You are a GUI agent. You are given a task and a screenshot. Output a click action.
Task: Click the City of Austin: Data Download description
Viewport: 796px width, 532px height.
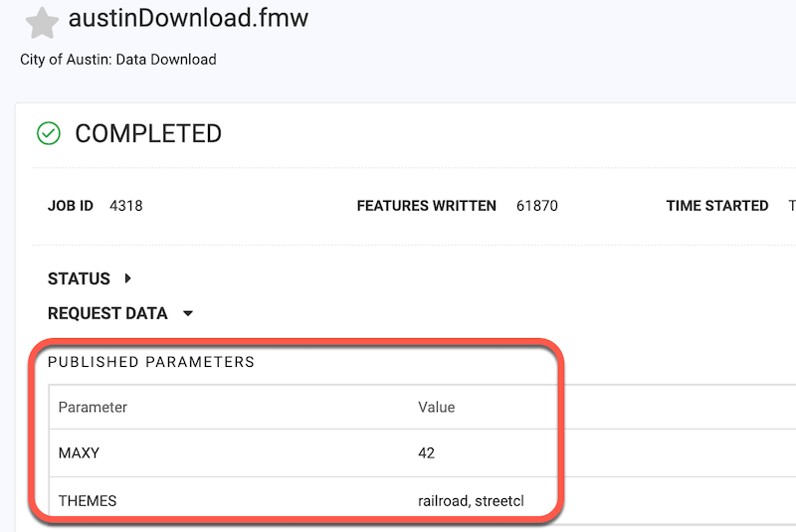[118, 60]
